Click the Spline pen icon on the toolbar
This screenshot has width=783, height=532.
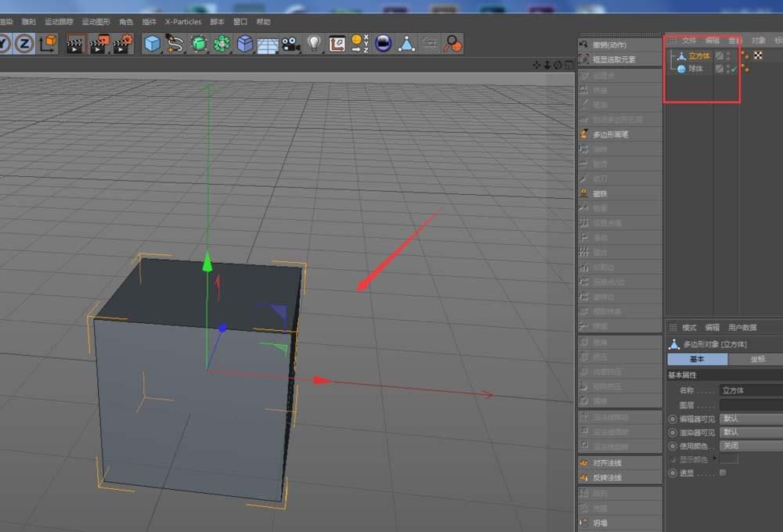tap(174, 45)
